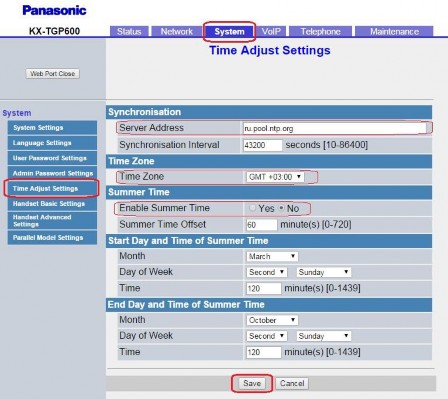Open end Month dropdown showing October
This screenshot has height=399, width=448.
click(x=272, y=320)
